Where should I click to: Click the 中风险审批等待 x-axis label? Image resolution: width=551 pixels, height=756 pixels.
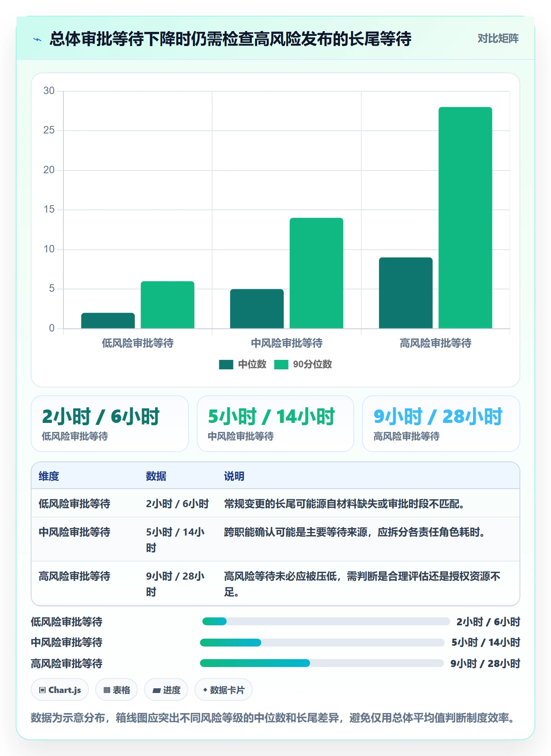[287, 343]
